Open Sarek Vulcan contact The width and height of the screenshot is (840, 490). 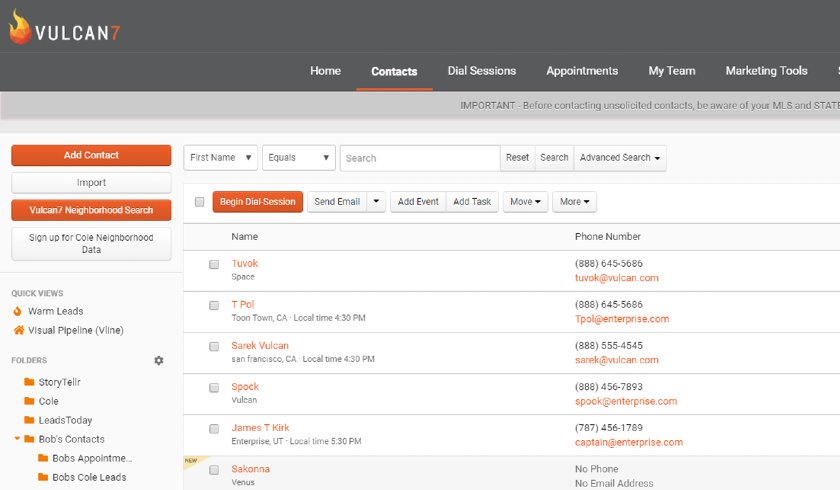[x=260, y=345]
